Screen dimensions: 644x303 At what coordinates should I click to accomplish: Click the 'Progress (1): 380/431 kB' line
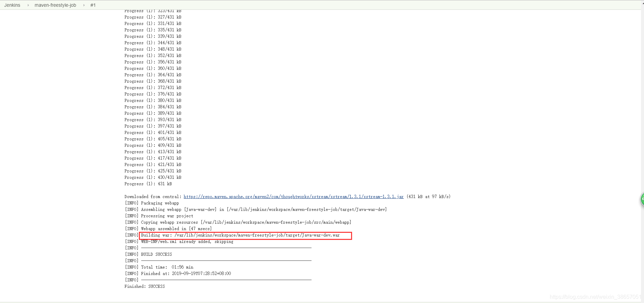(153, 101)
